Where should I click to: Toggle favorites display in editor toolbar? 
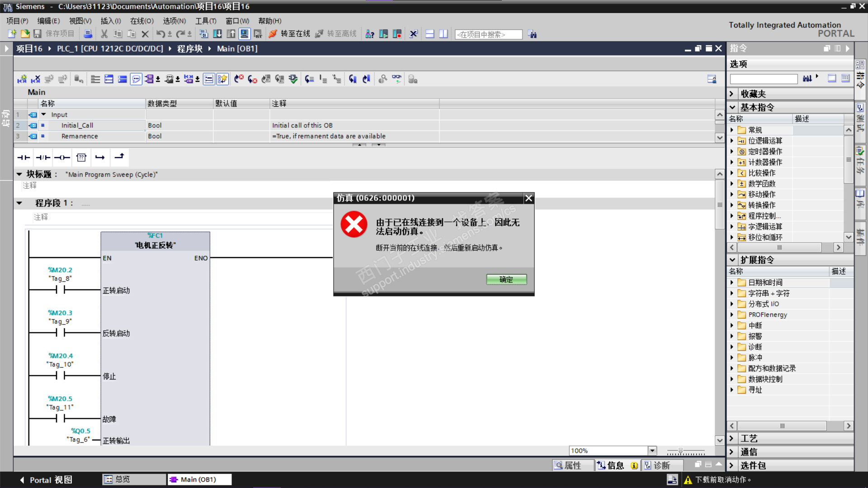pos(222,79)
